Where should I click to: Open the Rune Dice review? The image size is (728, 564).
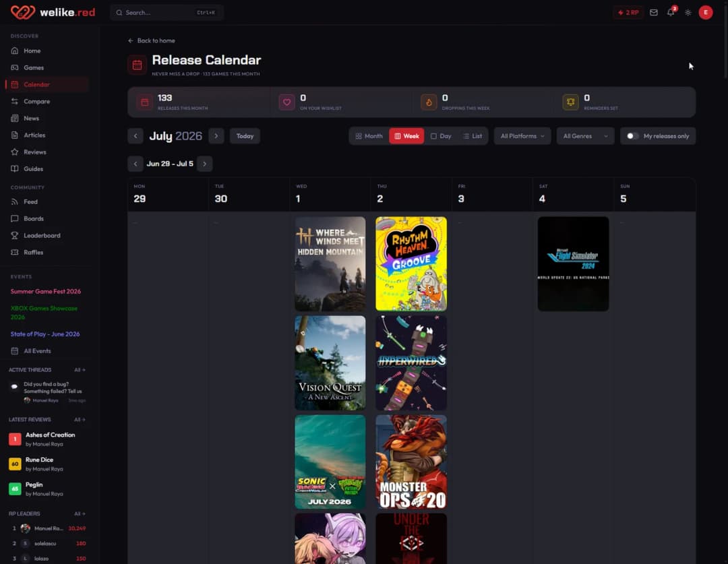(x=47, y=464)
